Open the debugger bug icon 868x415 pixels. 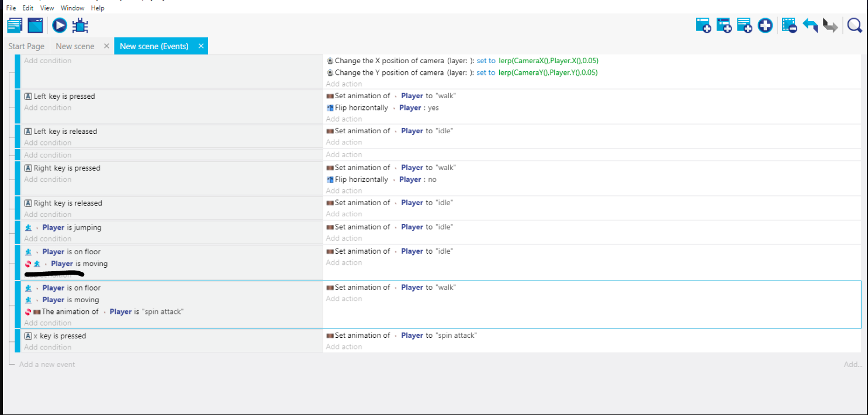(80, 26)
